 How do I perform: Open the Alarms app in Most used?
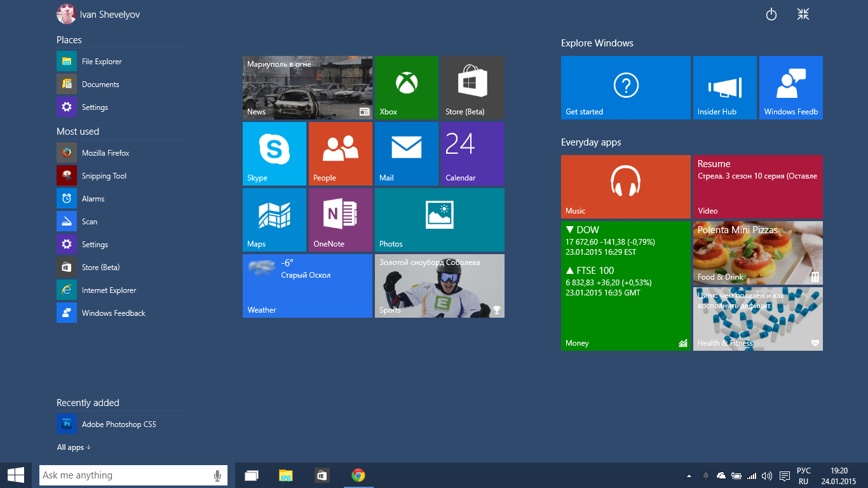point(121,199)
